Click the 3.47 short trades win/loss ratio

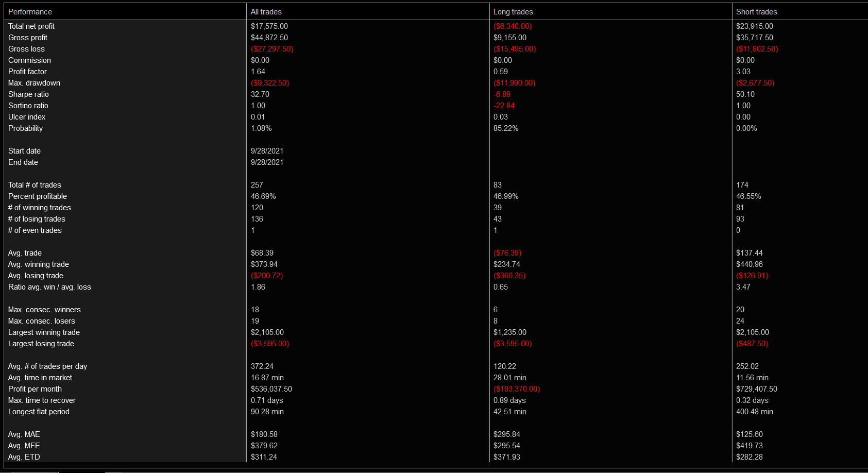[x=743, y=287]
